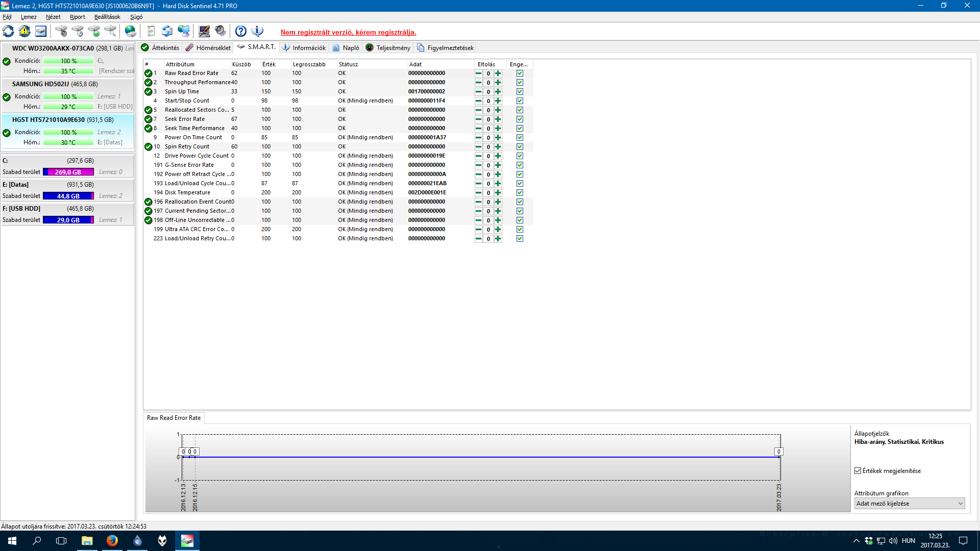The width and height of the screenshot is (980, 551).
Task: Click the Nem regisztrált verzió registration link
Action: click(x=349, y=32)
